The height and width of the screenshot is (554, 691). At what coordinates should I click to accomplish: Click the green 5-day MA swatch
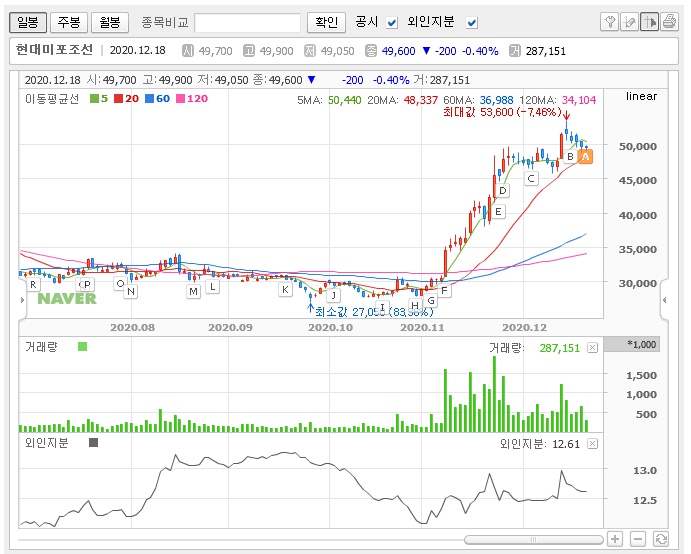coord(94,98)
